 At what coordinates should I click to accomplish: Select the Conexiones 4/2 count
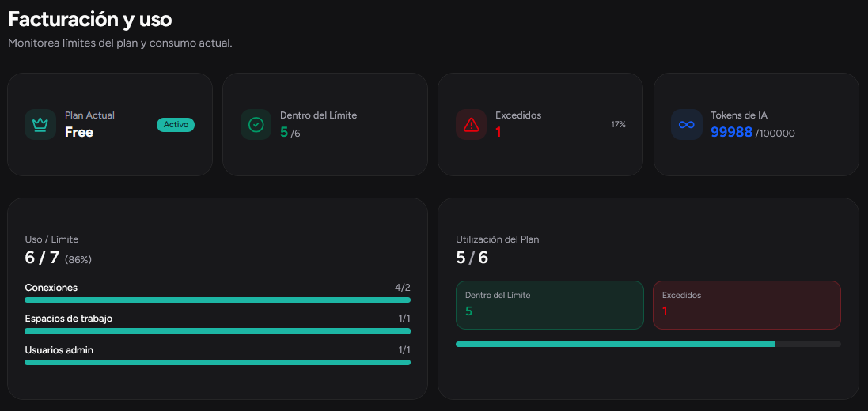pos(403,288)
